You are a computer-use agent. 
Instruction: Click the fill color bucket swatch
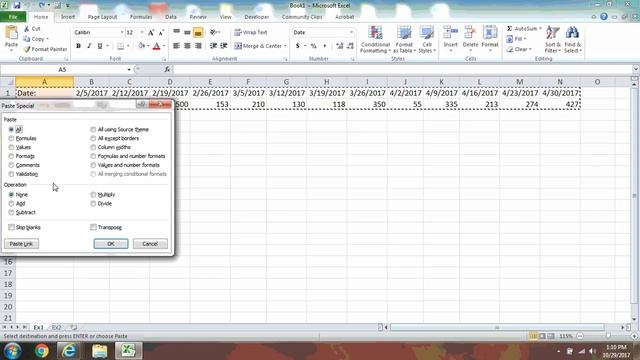(x=141, y=46)
